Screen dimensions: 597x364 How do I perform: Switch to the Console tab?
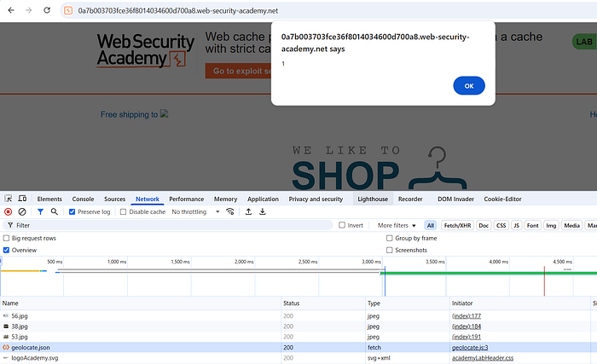[x=83, y=199]
